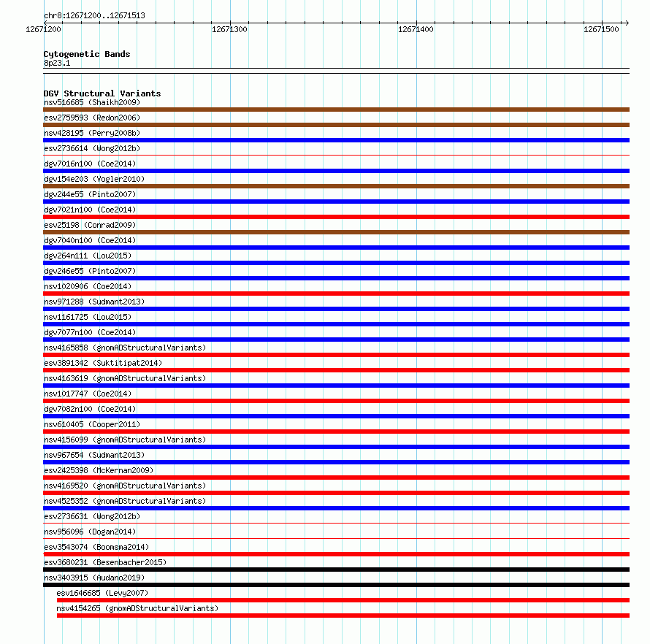Click the nsv1020906 (Coe2014) label
This screenshot has height=644, width=650.
pyautogui.click(x=88, y=286)
